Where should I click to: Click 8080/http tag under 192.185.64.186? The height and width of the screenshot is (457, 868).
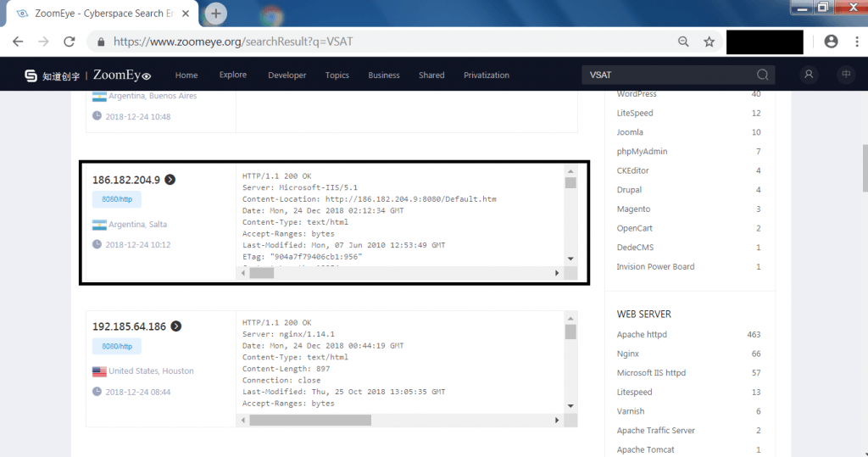[x=117, y=346]
